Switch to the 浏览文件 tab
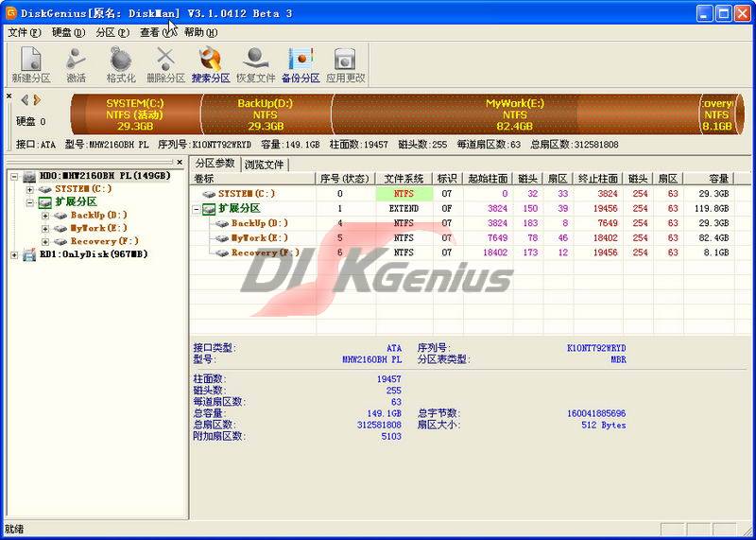Viewport: 756px width, 540px height. coord(265,164)
